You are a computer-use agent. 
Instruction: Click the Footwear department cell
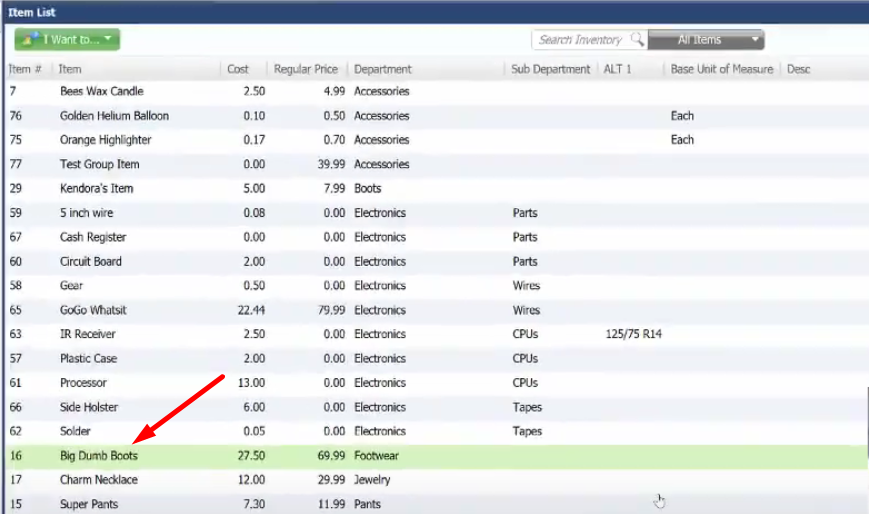tap(376, 456)
